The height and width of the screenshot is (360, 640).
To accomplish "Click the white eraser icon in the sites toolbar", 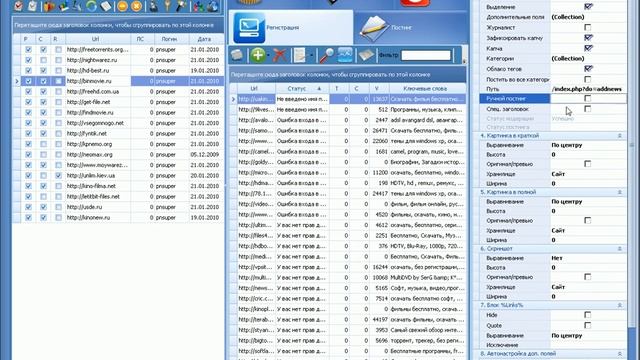I will pyautogui.click(x=106, y=6).
